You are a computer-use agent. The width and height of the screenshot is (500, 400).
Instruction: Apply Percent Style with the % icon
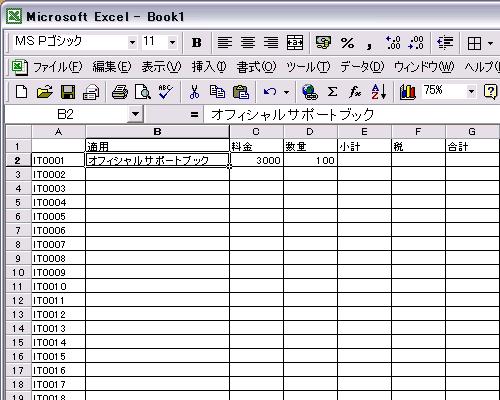click(347, 43)
